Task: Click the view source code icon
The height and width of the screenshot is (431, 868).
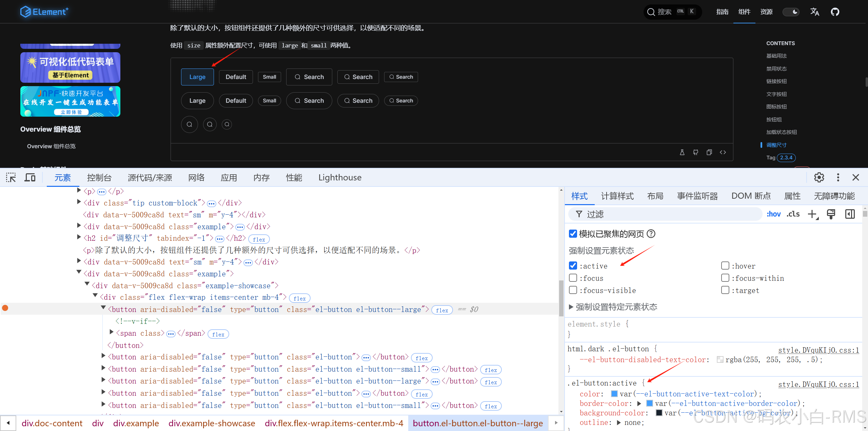Action: click(723, 152)
